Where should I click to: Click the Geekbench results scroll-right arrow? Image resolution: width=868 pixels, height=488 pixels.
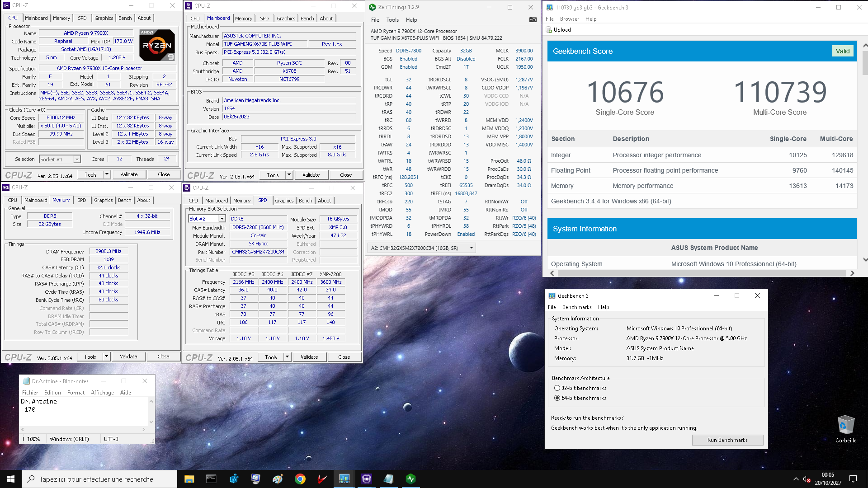pyautogui.click(x=852, y=273)
